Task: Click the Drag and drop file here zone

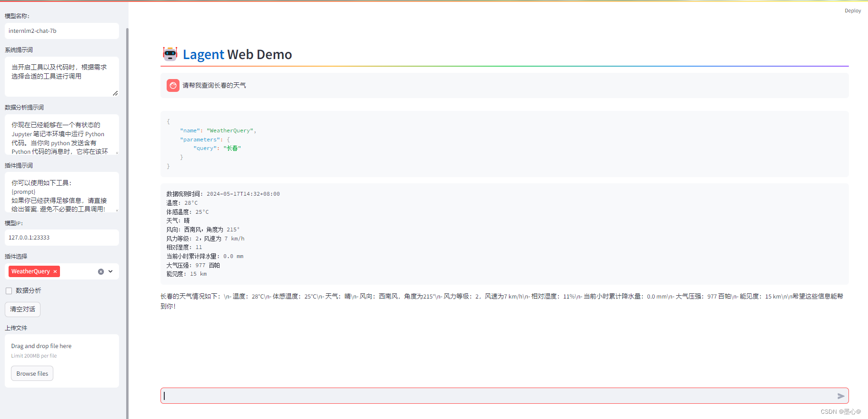Action: 62,361
